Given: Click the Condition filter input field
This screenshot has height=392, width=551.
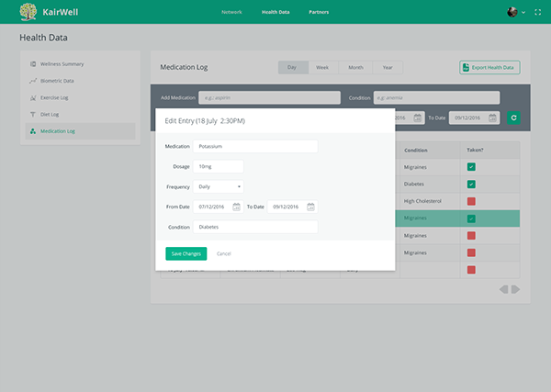Looking at the screenshot, I should (x=436, y=97).
